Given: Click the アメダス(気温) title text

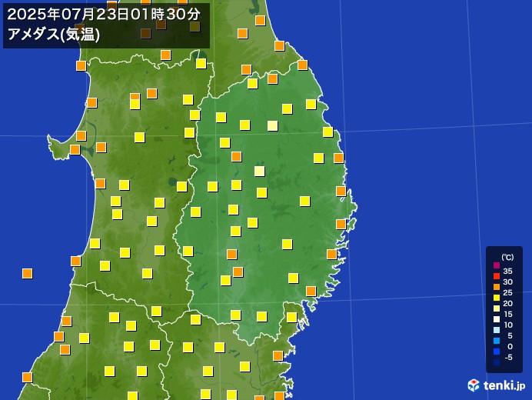Looking at the screenshot, I should (x=54, y=34).
